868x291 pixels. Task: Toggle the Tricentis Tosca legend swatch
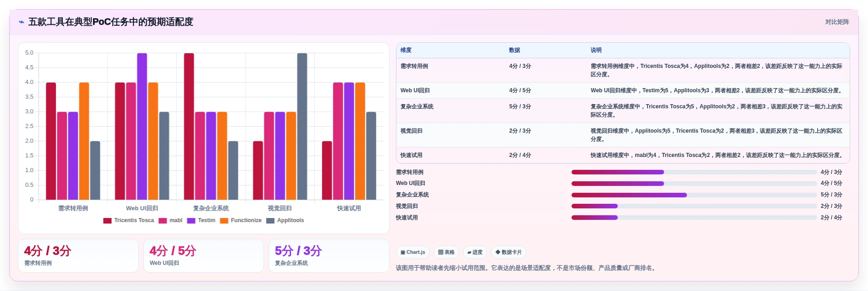107,221
